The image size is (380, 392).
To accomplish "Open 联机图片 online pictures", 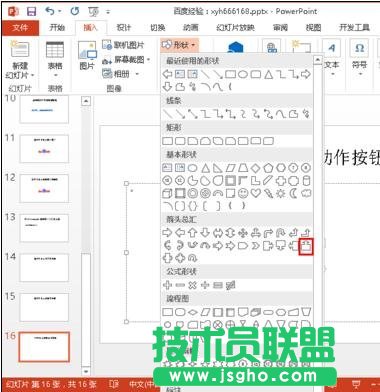I will tap(123, 45).
